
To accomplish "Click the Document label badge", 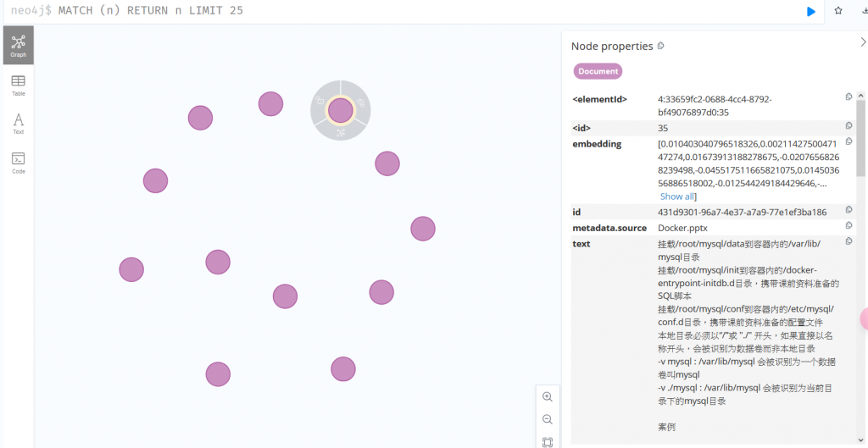I will click(x=598, y=71).
